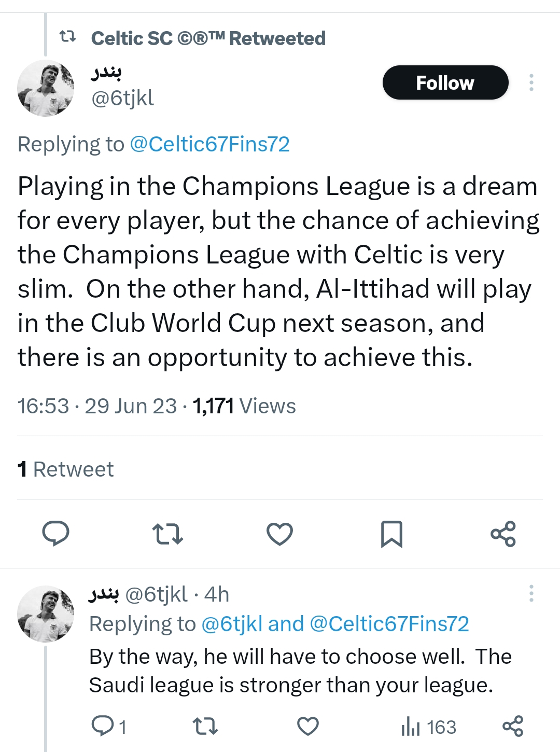Open more options for main tweet

(531, 82)
